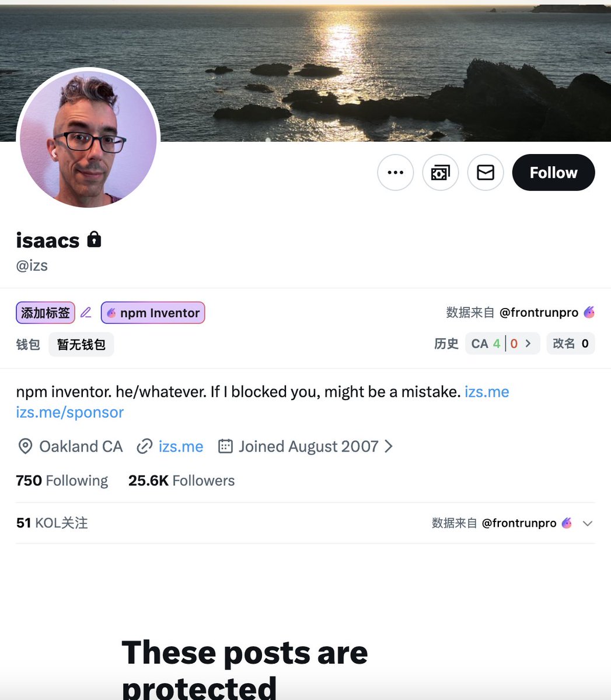Screen dimensions: 611x700
Task: Follow the isaacs account
Action: [553, 173]
